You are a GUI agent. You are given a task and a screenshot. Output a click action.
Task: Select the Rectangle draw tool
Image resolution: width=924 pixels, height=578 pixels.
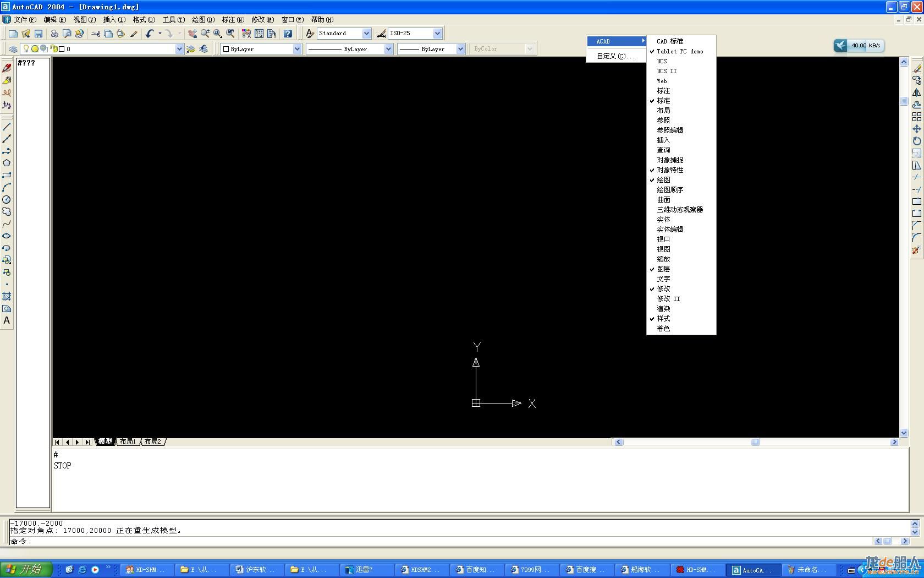pos(7,175)
